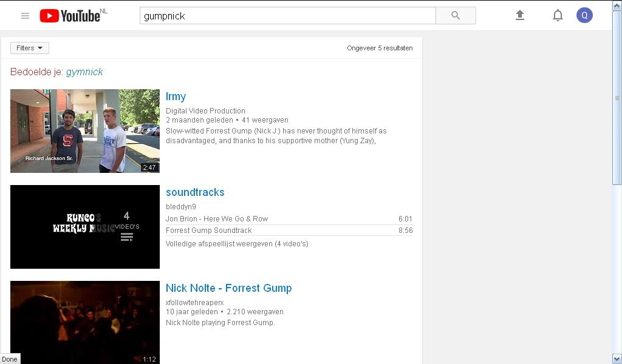Click the 2 maanden geleden • 41 weergaven text

click(227, 120)
